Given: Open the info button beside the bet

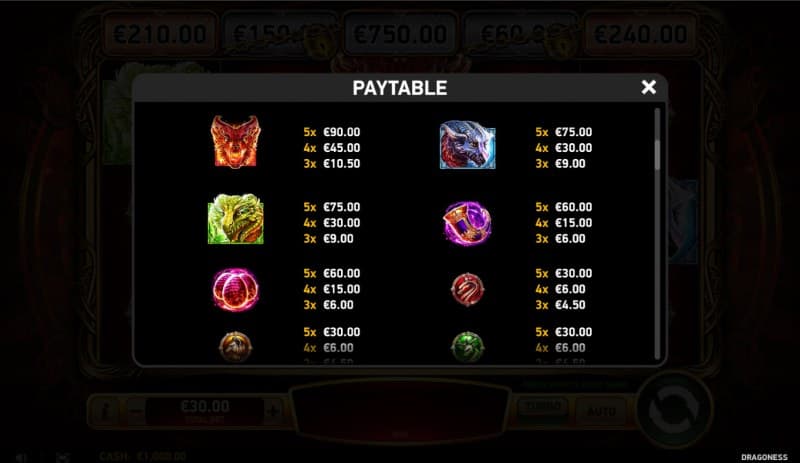Looking at the screenshot, I should [106, 410].
